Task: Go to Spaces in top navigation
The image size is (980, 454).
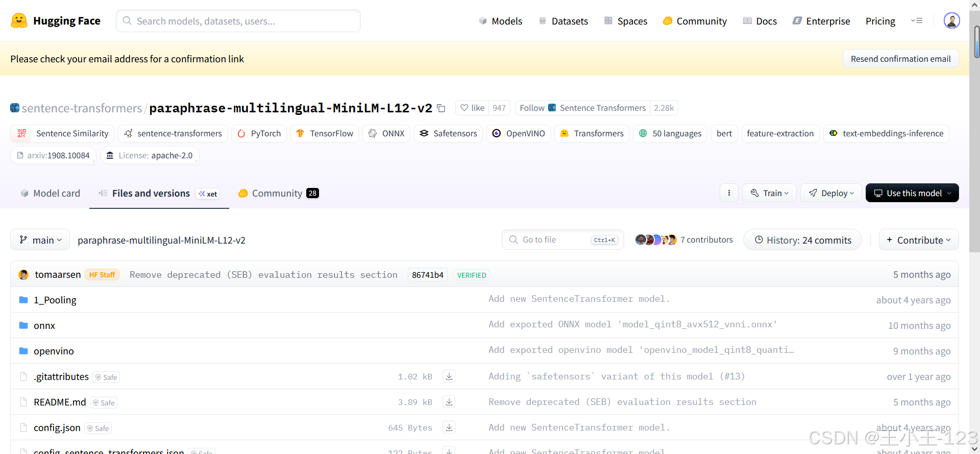Action: pyautogui.click(x=626, y=21)
